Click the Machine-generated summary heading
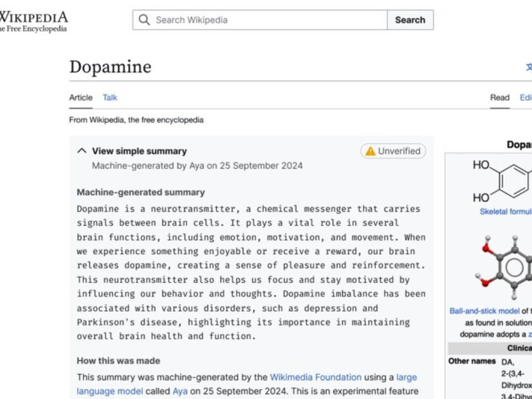This screenshot has height=399, width=532. 141,192
